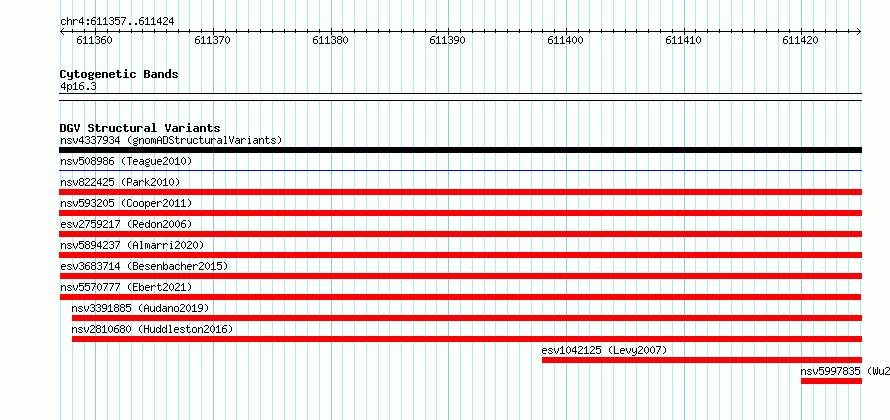This screenshot has width=890, height=420.
Task: Click the 611360 ruler tick label
Action: click(94, 40)
